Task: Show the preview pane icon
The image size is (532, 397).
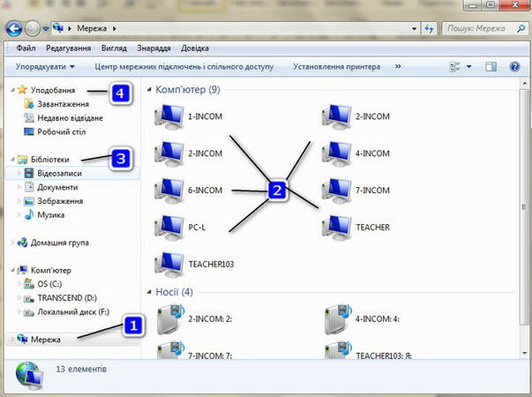Action: click(x=491, y=66)
